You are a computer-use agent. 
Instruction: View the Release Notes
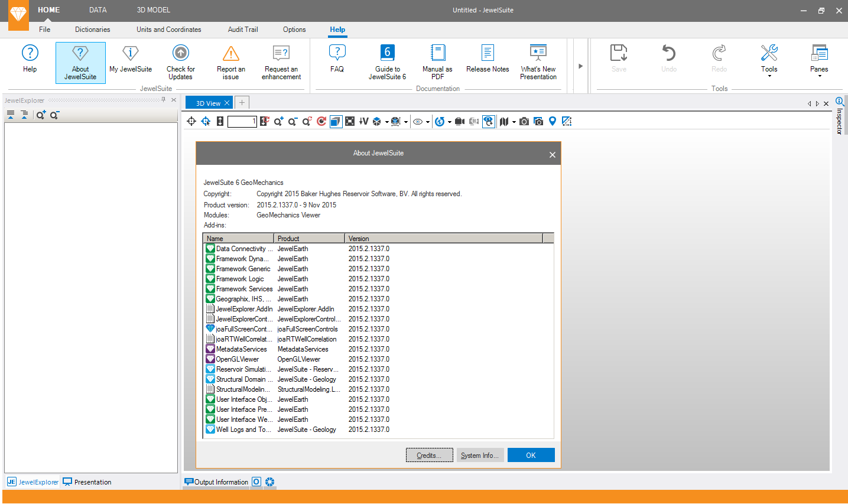point(488,59)
